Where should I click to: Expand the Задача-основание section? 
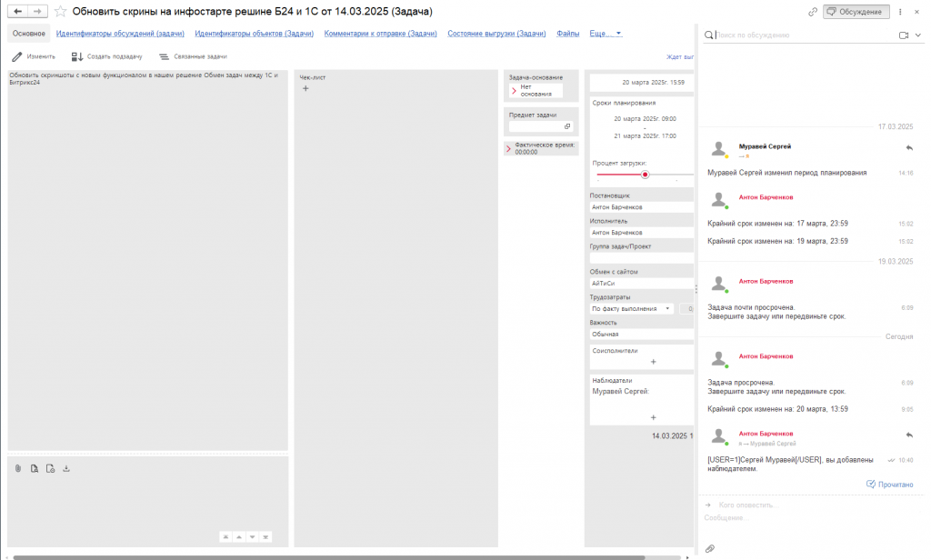pos(514,90)
